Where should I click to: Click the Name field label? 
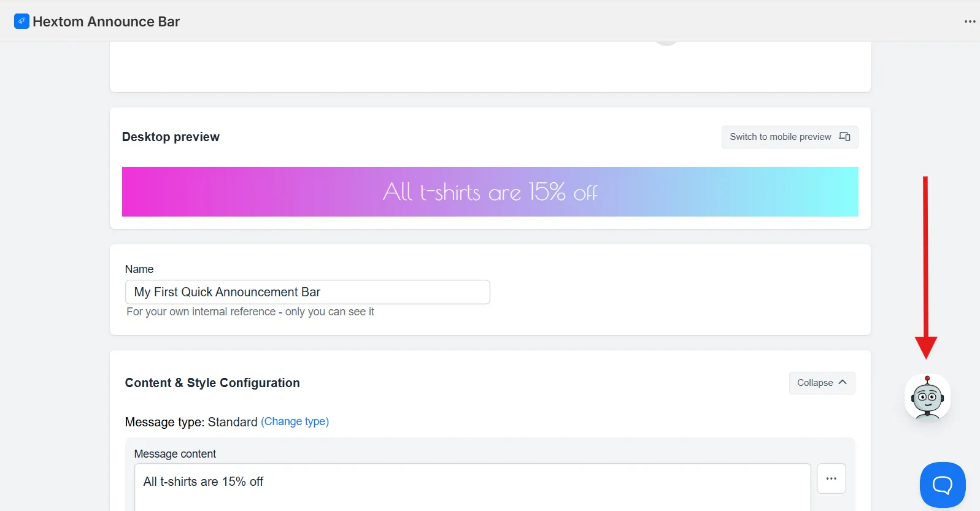(x=139, y=269)
